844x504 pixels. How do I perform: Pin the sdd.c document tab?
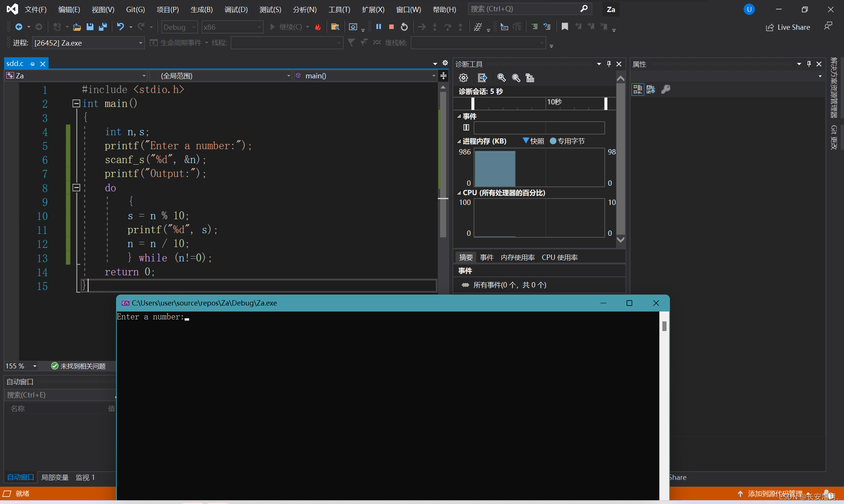(32, 64)
